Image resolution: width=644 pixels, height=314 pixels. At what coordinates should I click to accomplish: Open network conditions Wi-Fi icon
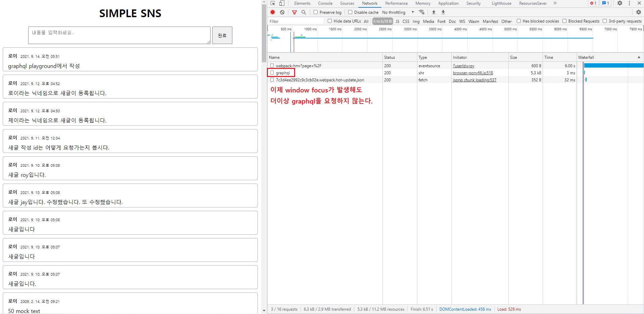(422, 12)
